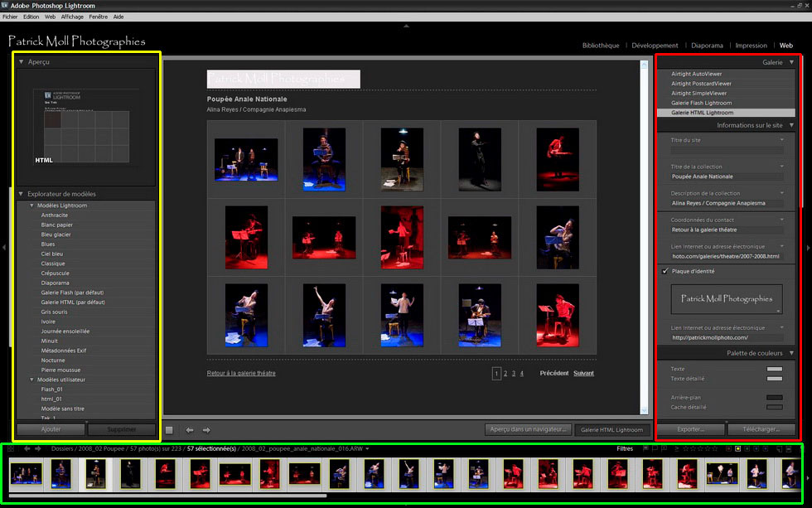Uncheck the Plaque d'identité checkbox
Image resolution: width=812 pixels, height=508 pixels.
coord(665,271)
